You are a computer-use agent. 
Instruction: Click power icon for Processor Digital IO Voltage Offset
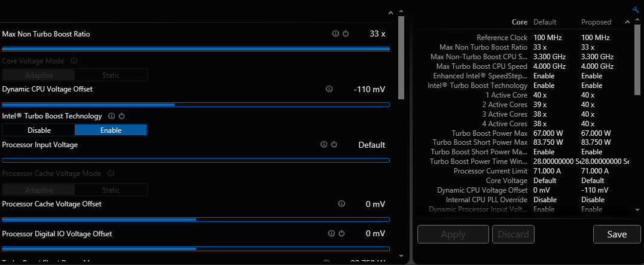(341, 233)
